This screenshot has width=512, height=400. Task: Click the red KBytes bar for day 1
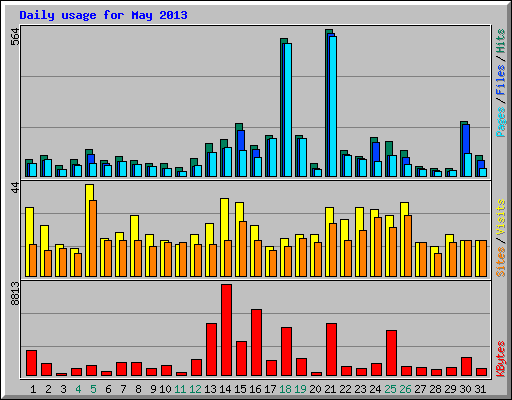tap(31, 363)
